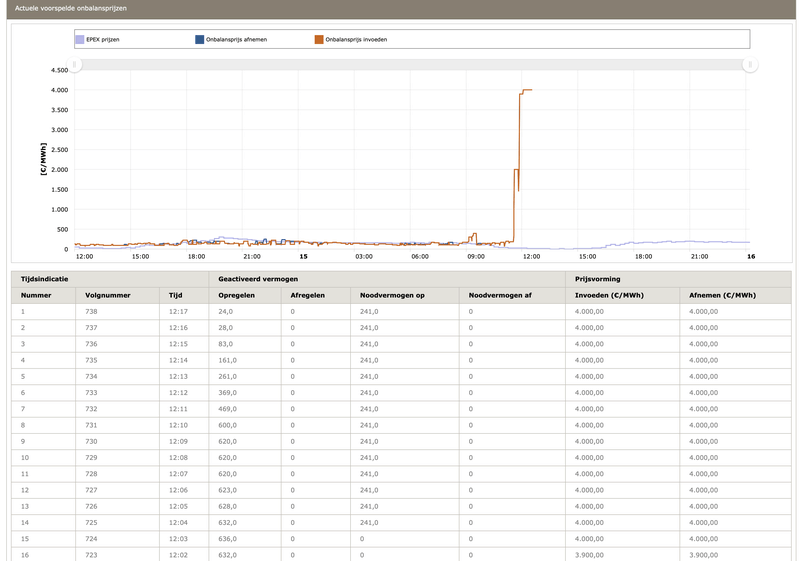Screen dimensions: 800x561
Task: Click the 4.000 y-axis label
Action: pyautogui.click(x=59, y=90)
